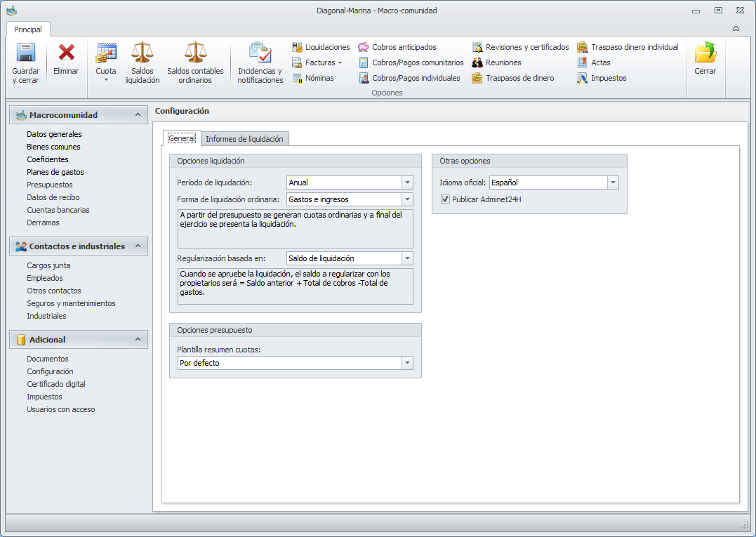
Task: Open Seguros y mantenimientos in sidebar
Action: [x=72, y=303]
